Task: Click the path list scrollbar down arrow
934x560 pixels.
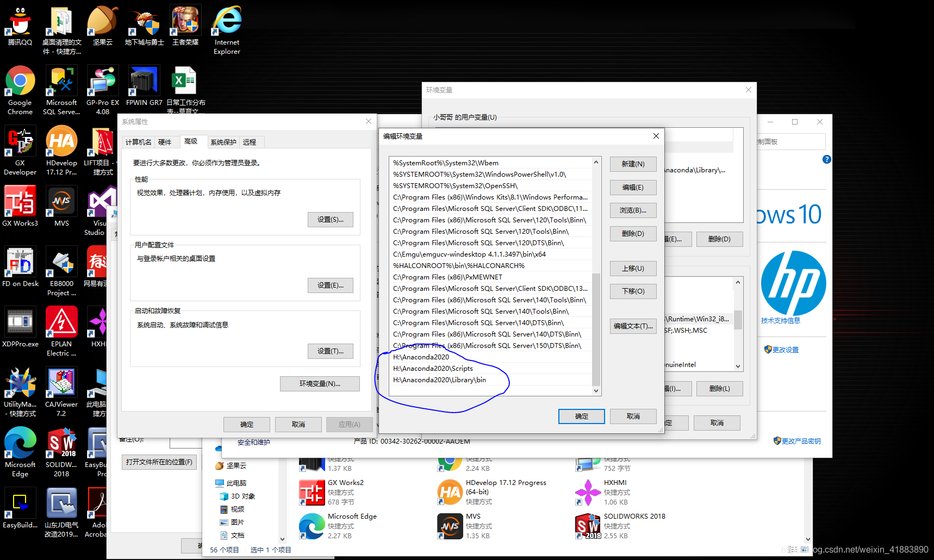Action: (596, 391)
